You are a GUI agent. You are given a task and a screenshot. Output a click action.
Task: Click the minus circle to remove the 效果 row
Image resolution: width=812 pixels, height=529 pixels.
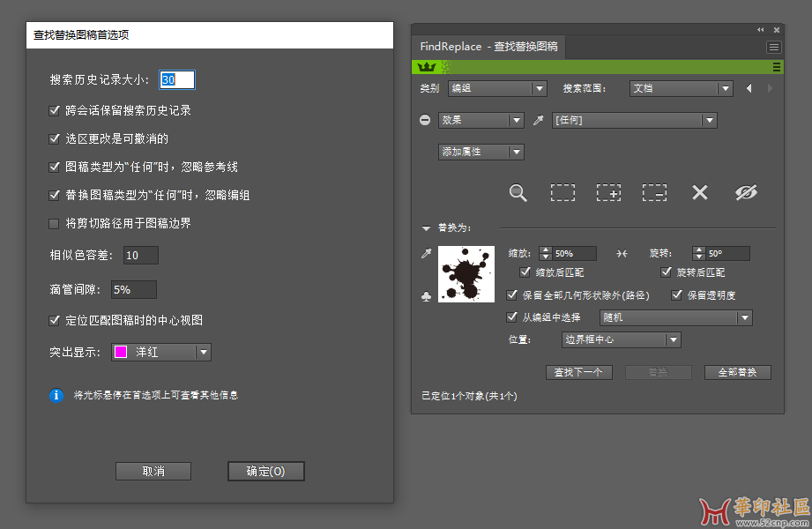tap(425, 120)
